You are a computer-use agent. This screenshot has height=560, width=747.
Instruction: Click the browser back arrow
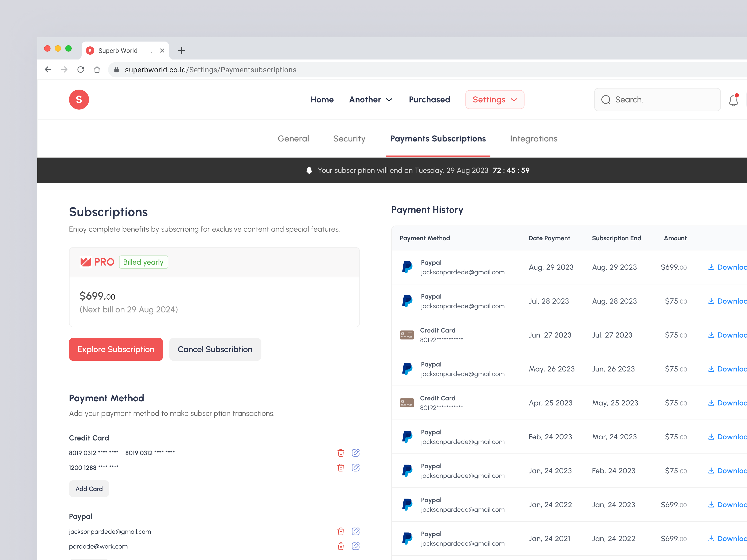tap(48, 70)
